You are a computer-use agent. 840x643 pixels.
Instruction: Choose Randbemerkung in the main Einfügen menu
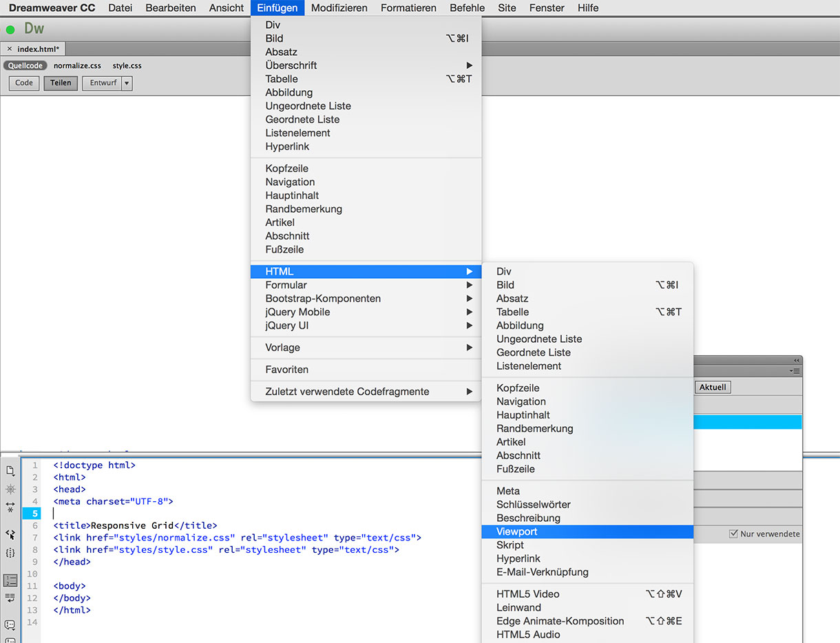point(366,209)
